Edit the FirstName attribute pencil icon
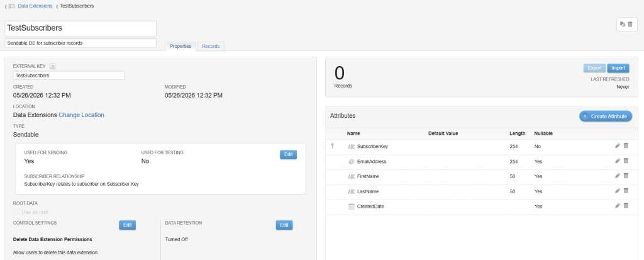 (618, 176)
